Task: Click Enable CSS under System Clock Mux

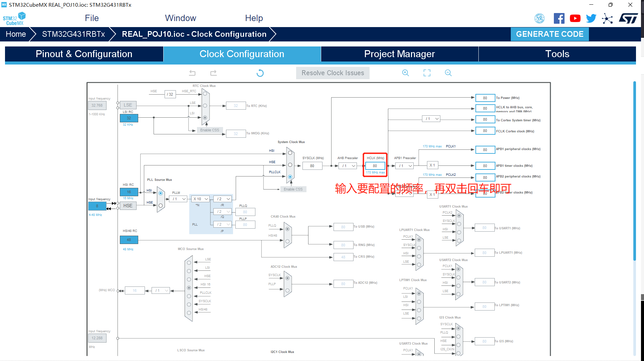Action: 293,189
